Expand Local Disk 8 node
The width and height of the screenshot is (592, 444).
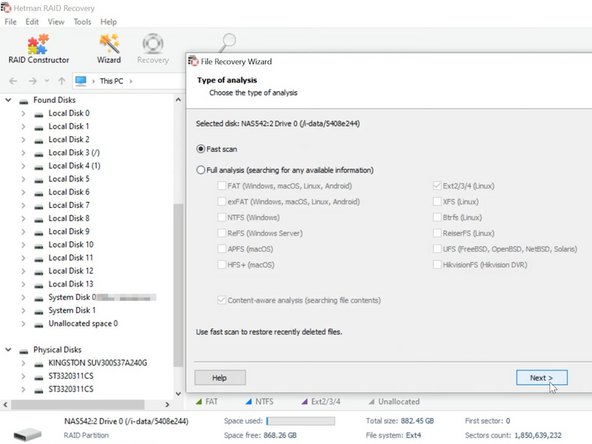coord(23,219)
